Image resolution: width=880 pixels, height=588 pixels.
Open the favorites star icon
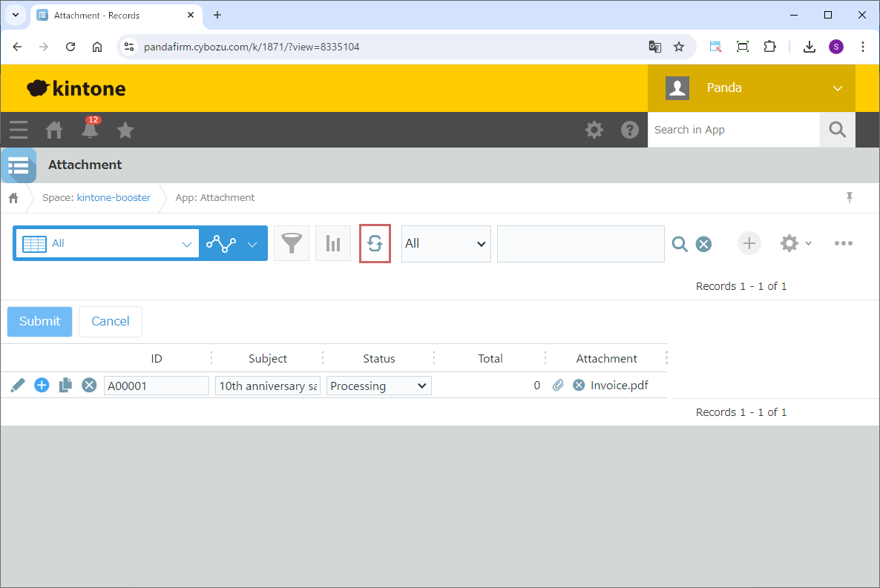(125, 131)
